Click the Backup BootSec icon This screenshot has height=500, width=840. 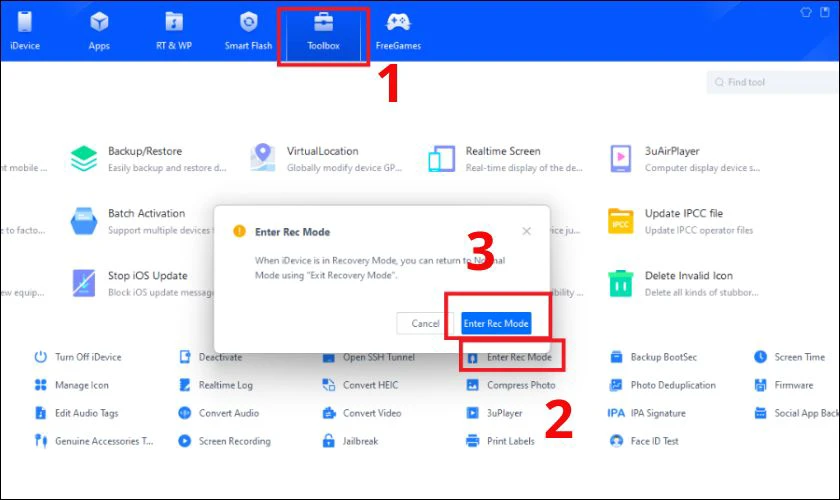[616, 357]
